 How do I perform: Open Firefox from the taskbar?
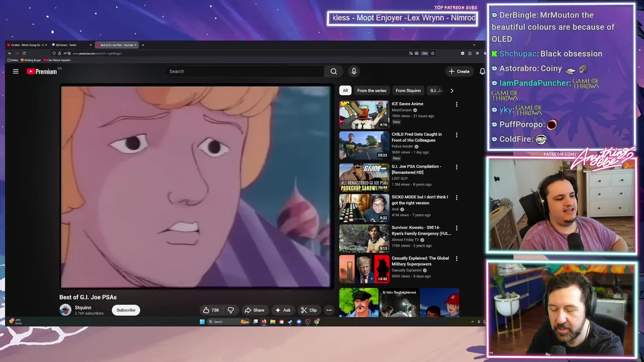264,322
